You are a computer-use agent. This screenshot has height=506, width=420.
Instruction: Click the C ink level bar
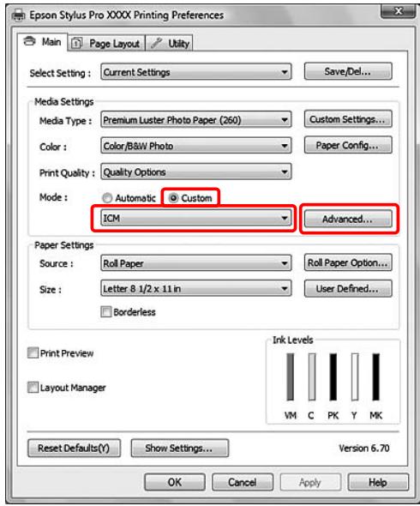coord(312,376)
